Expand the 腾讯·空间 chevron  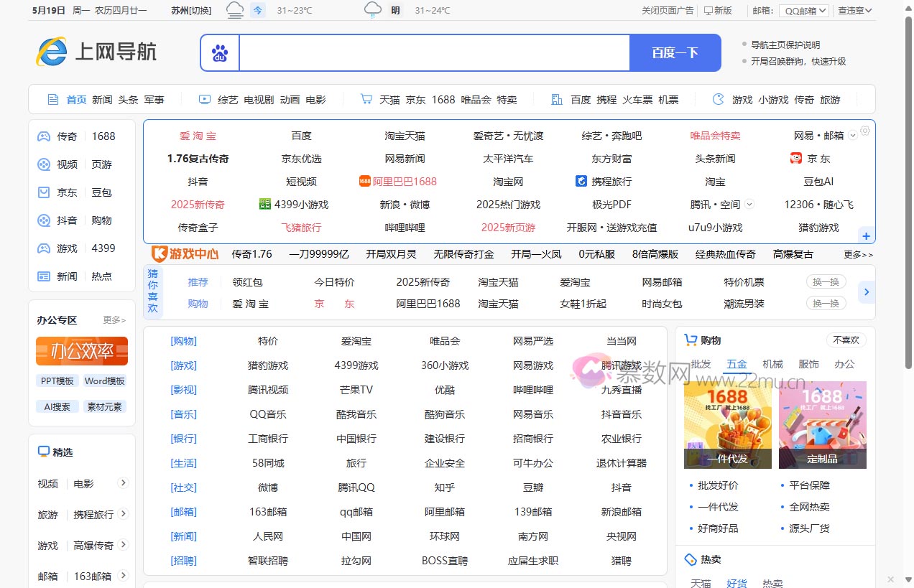(749, 204)
